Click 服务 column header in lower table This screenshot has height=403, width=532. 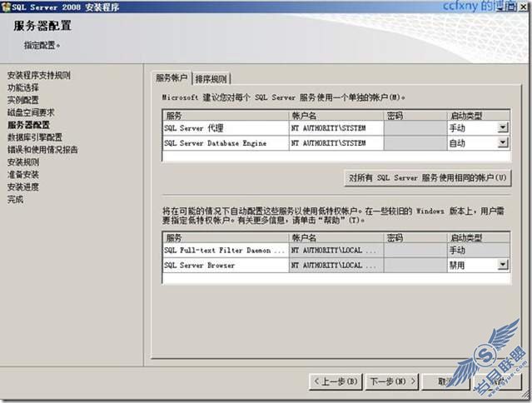coord(226,237)
